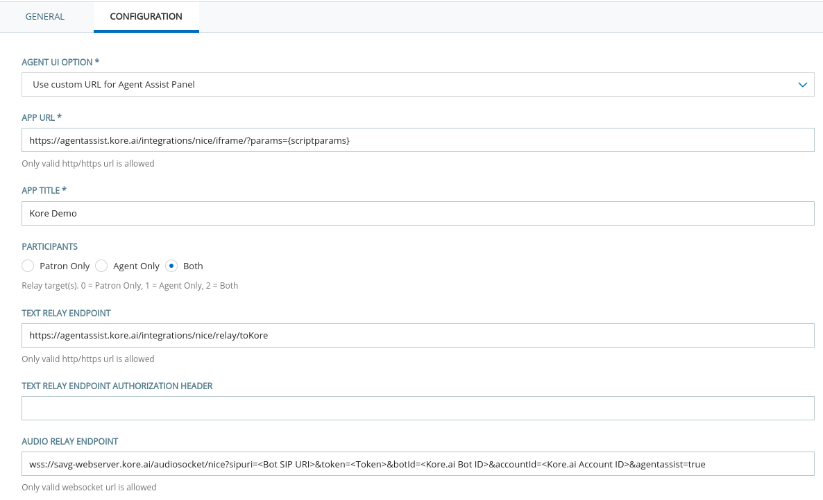The width and height of the screenshot is (823, 500).
Task: Open the 'Use custom URL for Agent Assist Panel' combo box
Action: [400, 85]
